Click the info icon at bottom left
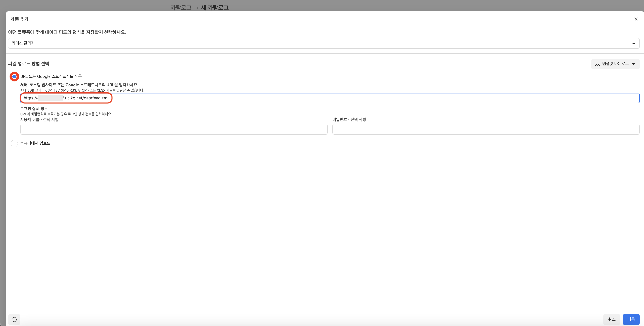 point(14,319)
